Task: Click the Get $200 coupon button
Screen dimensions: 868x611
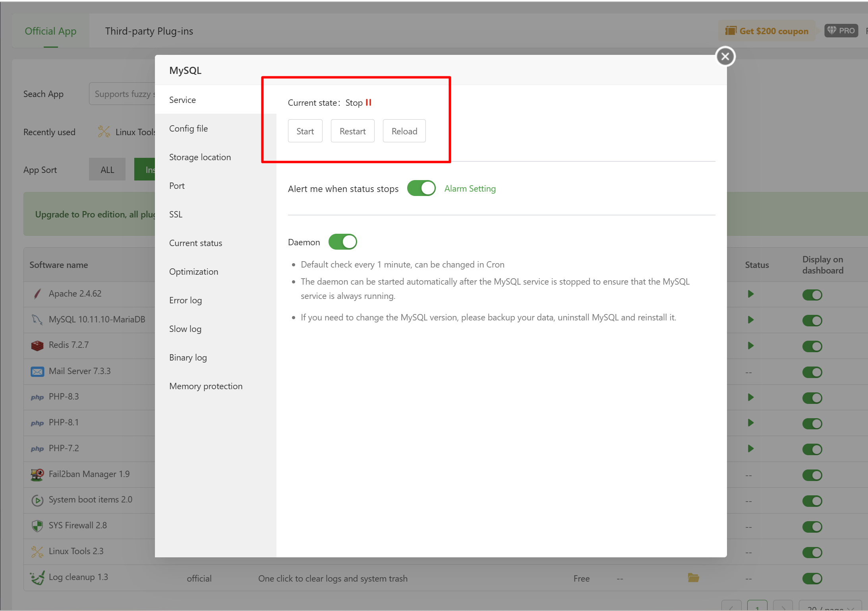Action: [767, 31]
